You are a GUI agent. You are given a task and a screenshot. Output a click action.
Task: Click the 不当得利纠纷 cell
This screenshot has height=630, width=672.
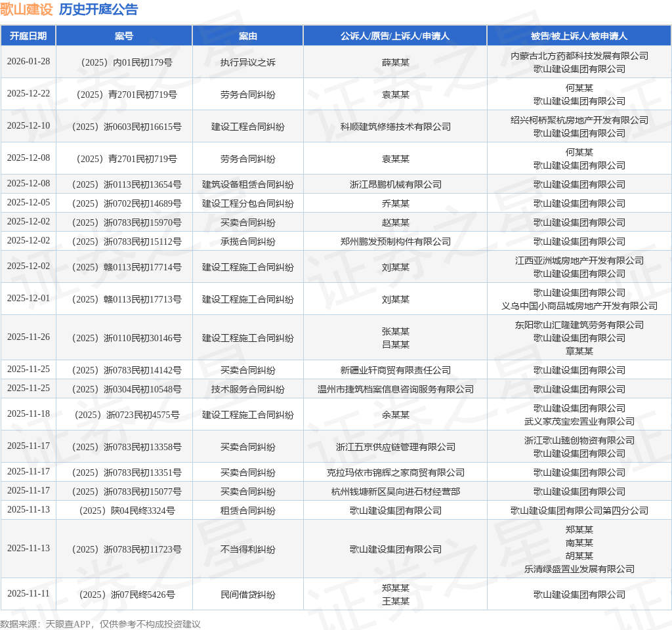(247, 549)
